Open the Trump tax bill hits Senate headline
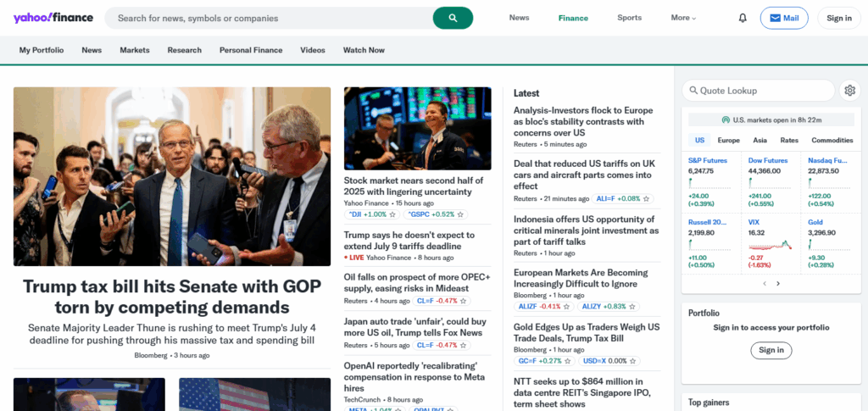The image size is (868, 411). pyautogui.click(x=171, y=297)
